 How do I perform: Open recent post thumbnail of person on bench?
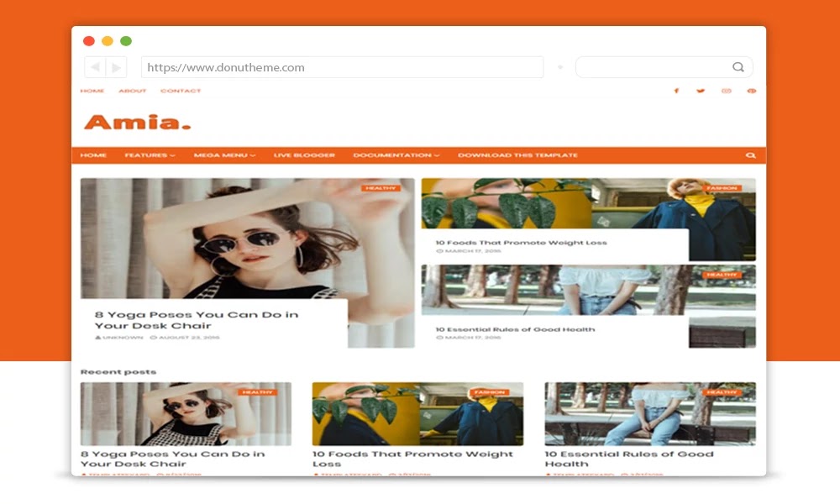pos(650,414)
